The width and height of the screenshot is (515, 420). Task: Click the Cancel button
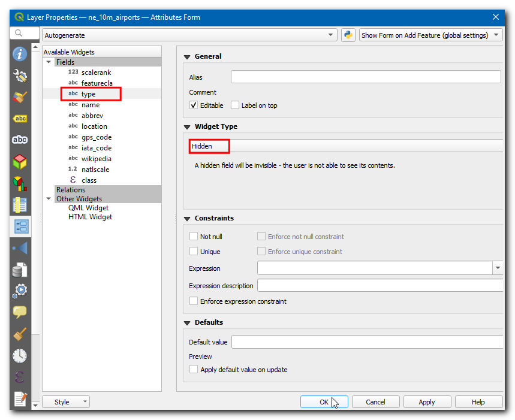[375, 402]
